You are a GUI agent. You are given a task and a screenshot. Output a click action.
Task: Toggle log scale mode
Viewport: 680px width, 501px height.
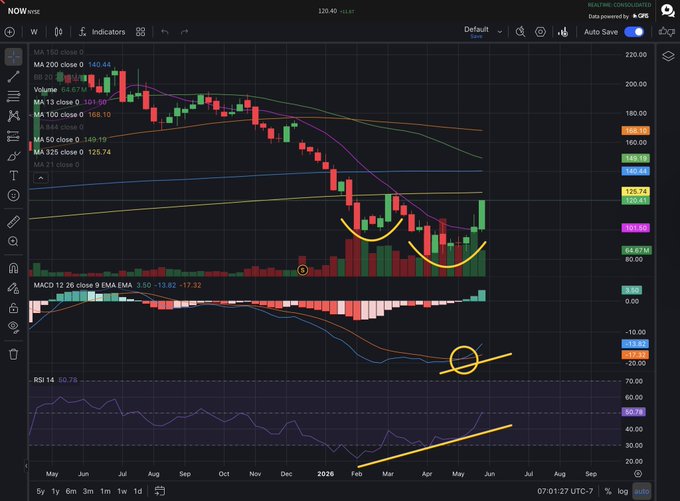click(x=623, y=491)
